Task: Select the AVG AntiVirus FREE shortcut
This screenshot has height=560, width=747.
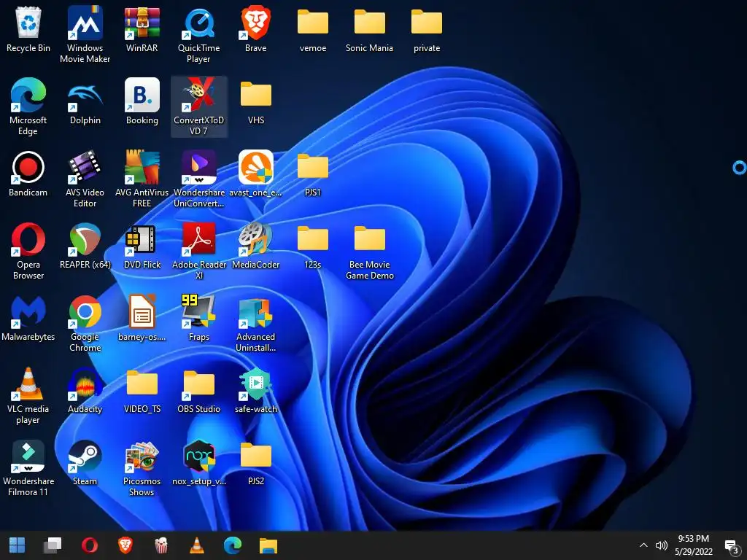Action: pyautogui.click(x=142, y=179)
